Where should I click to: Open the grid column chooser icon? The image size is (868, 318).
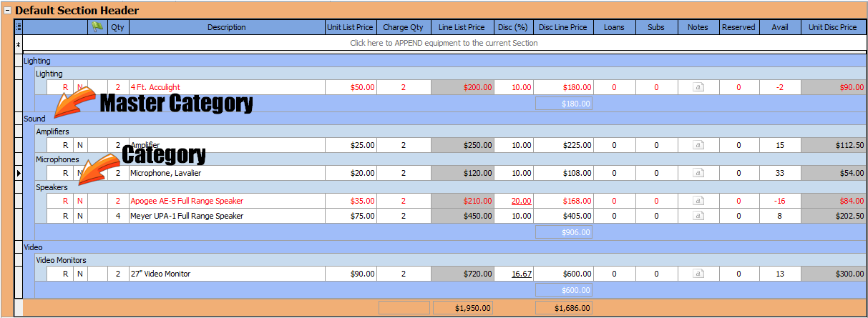pyautogui.click(x=19, y=27)
